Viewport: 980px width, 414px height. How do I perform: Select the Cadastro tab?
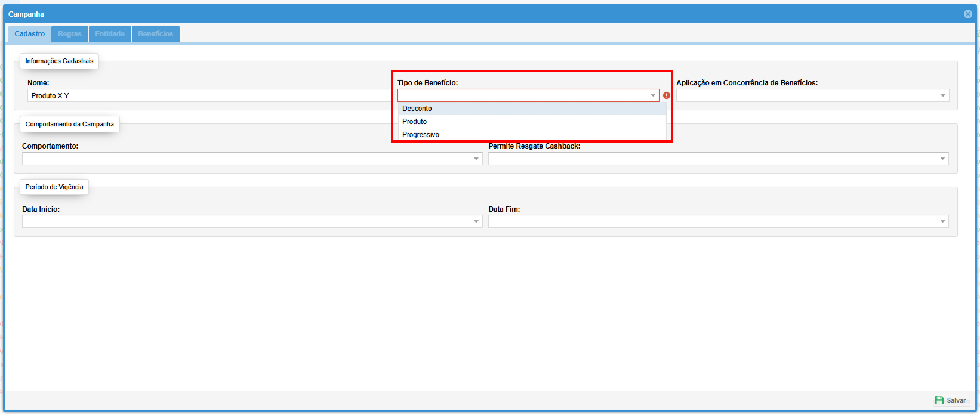(30, 34)
